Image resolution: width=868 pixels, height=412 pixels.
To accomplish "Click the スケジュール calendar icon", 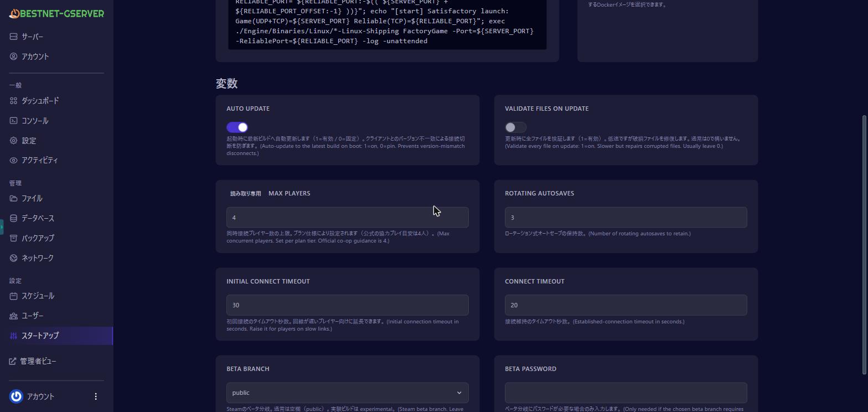I will pyautogui.click(x=14, y=296).
